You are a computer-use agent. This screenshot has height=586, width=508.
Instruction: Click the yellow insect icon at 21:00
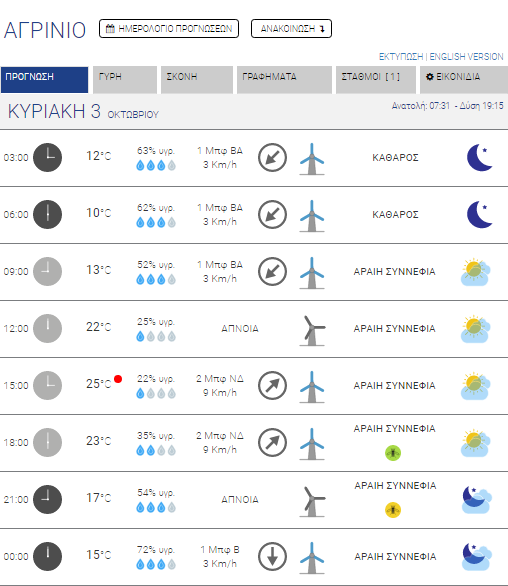[393, 510]
